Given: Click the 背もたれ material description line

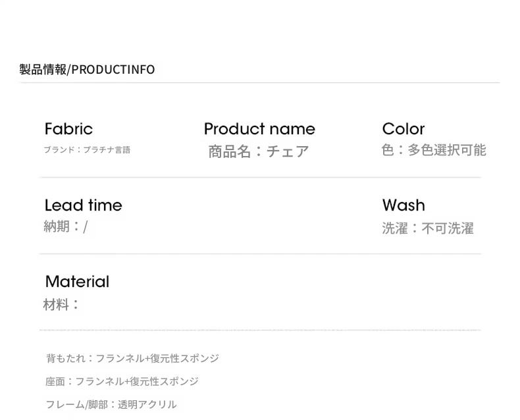Looking at the screenshot, I should click(x=133, y=358).
